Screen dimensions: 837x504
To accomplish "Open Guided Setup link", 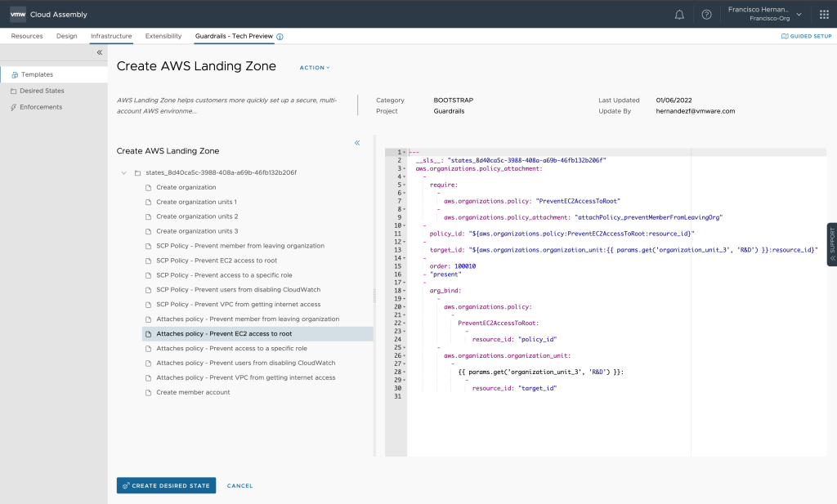I will click(x=806, y=37).
